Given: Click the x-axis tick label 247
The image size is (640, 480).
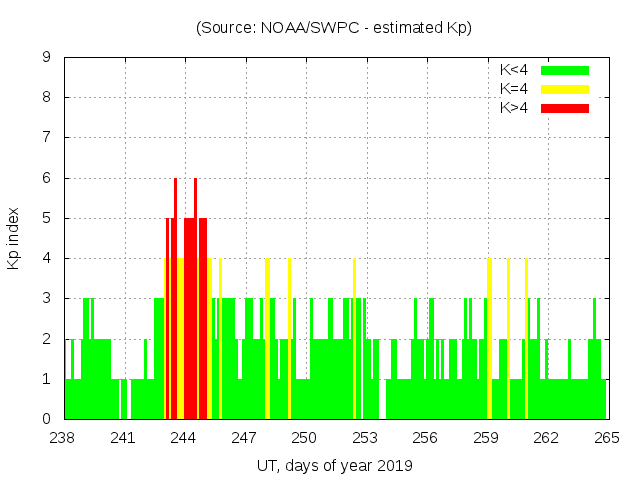Looking at the screenshot, I should 245,438.
